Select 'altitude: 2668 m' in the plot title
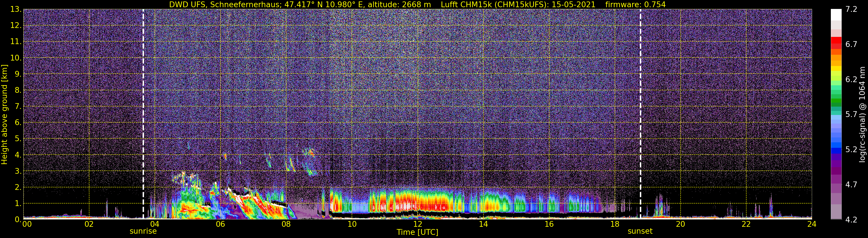Screen dimensions: 868x238 point(399,5)
